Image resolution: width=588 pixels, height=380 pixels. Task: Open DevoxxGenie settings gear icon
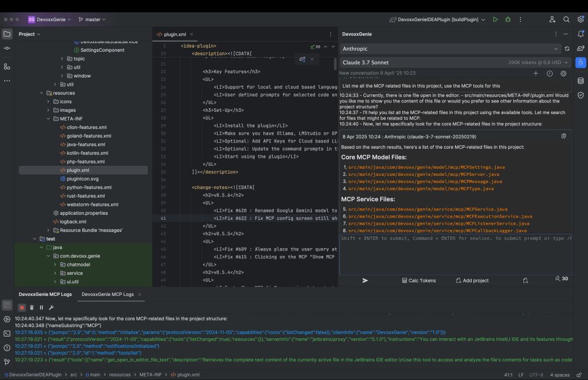563,74
